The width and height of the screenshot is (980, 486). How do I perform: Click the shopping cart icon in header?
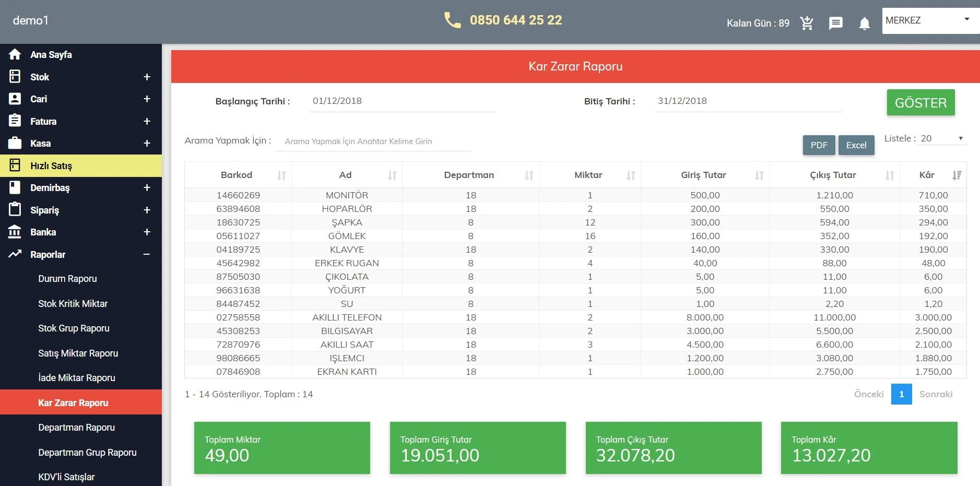point(807,23)
